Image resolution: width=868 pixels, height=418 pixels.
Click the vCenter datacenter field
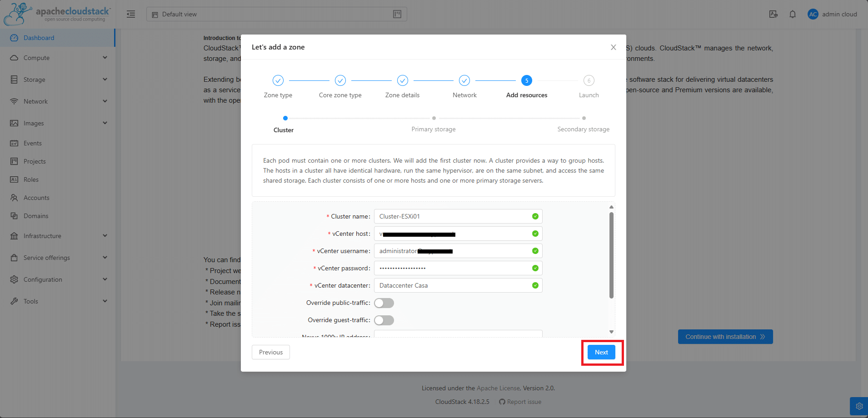458,285
